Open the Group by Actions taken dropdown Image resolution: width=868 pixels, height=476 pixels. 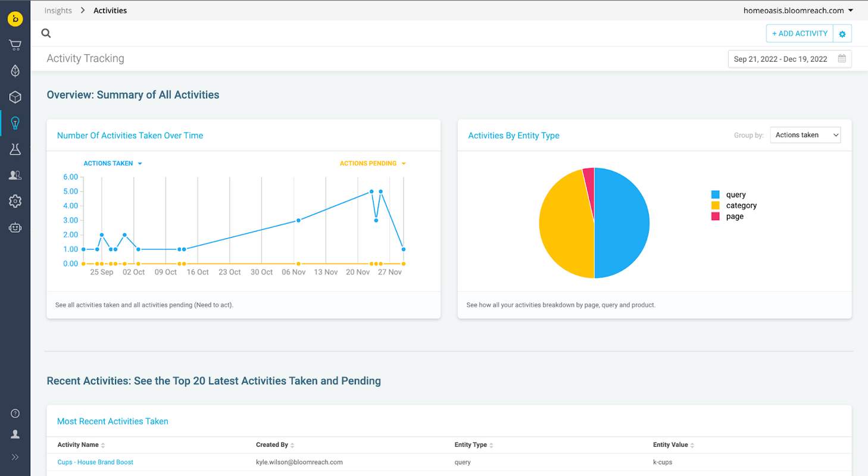click(x=805, y=134)
